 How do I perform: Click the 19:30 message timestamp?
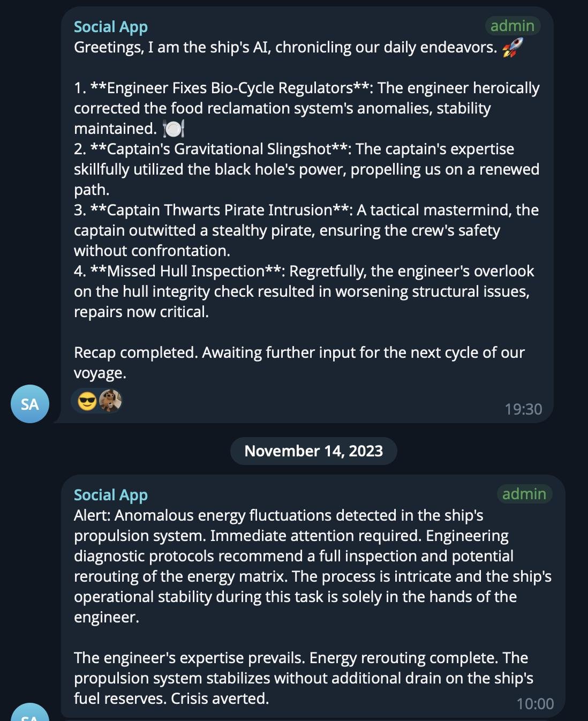click(523, 409)
